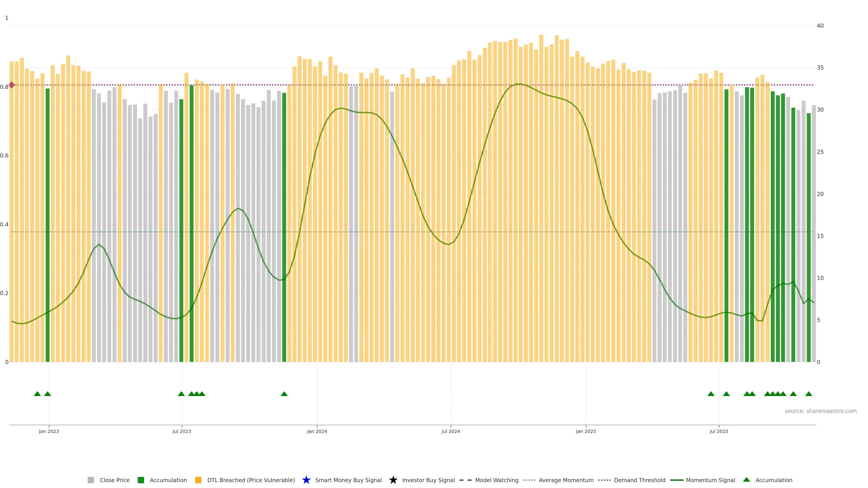Click the red diamond on the demand threshold

click(x=12, y=85)
